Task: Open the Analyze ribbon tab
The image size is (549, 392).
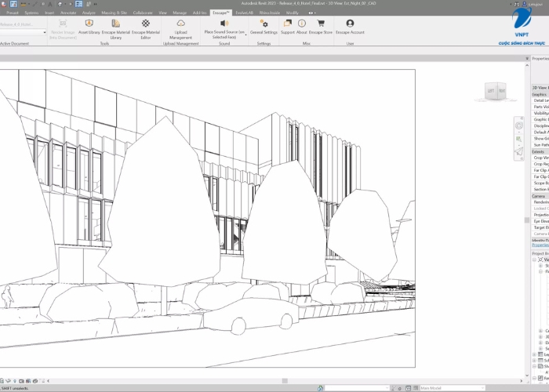Action: click(89, 13)
